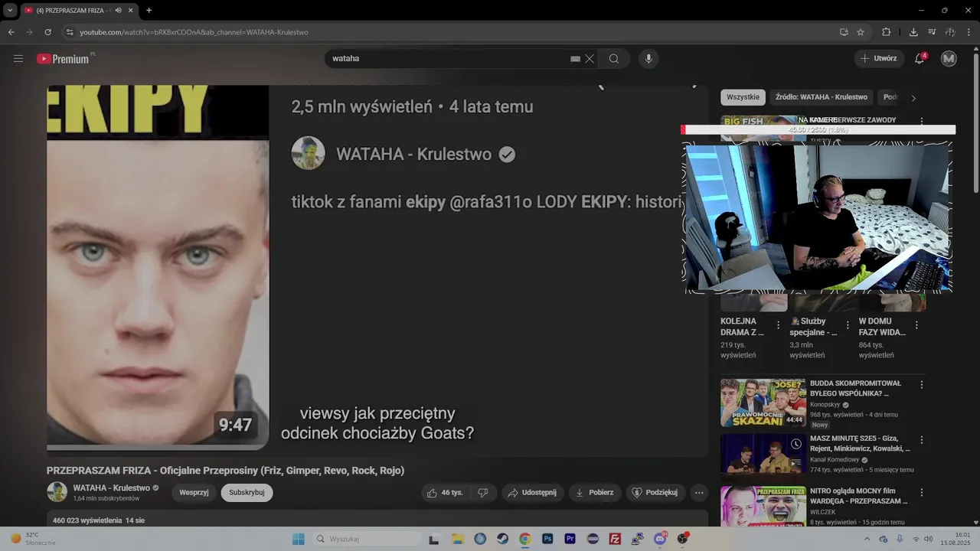Launch Steam from the taskbar
This screenshot has height=551, width=980.
[502, 539]
